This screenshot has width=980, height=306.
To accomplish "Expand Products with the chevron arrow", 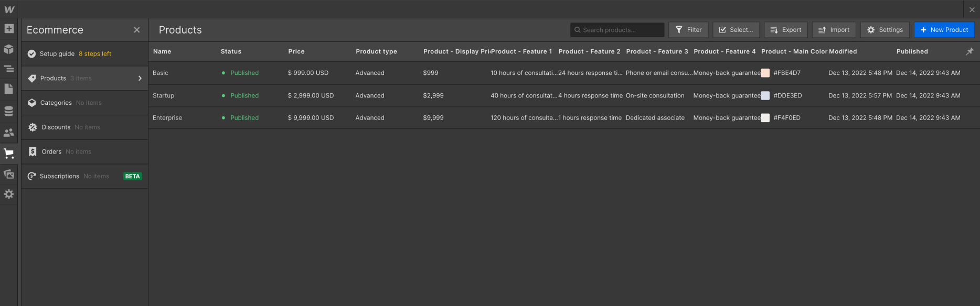I will click(140, 78).
